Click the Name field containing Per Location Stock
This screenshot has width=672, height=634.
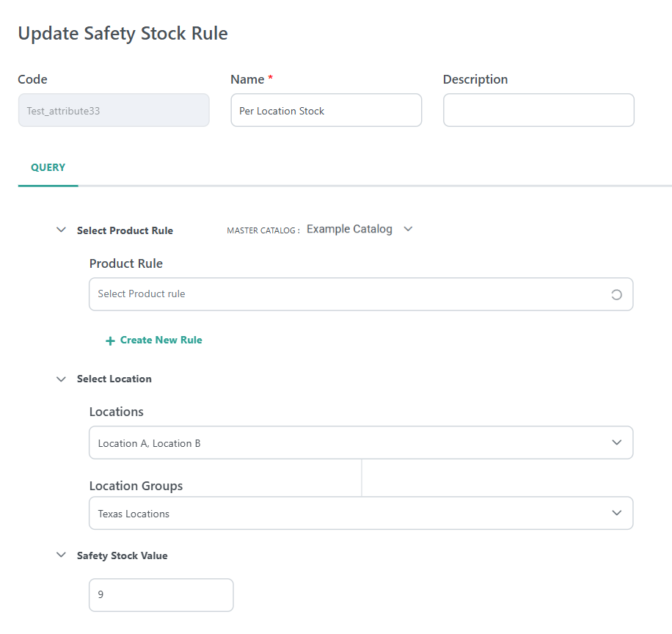[326, 110]
